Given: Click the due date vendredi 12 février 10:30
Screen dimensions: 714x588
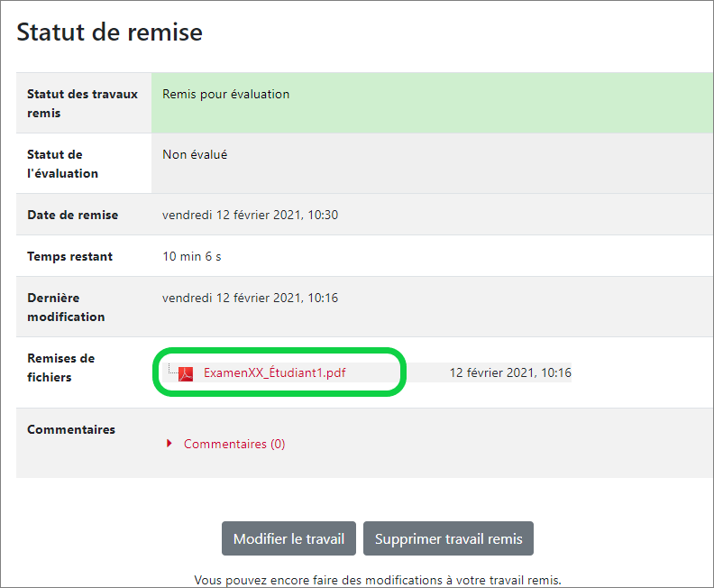Looking at the screenshot, I should pyautogui.click(x=250, y=215).
